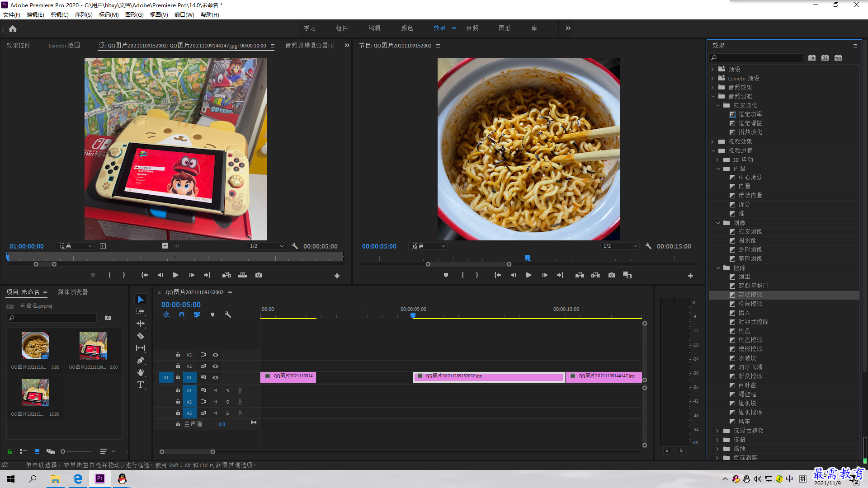Image resolution: width=868 pixels, height=488 pixels.
Task: Select the Track Select Forward tool
Action: click(141, 311)
